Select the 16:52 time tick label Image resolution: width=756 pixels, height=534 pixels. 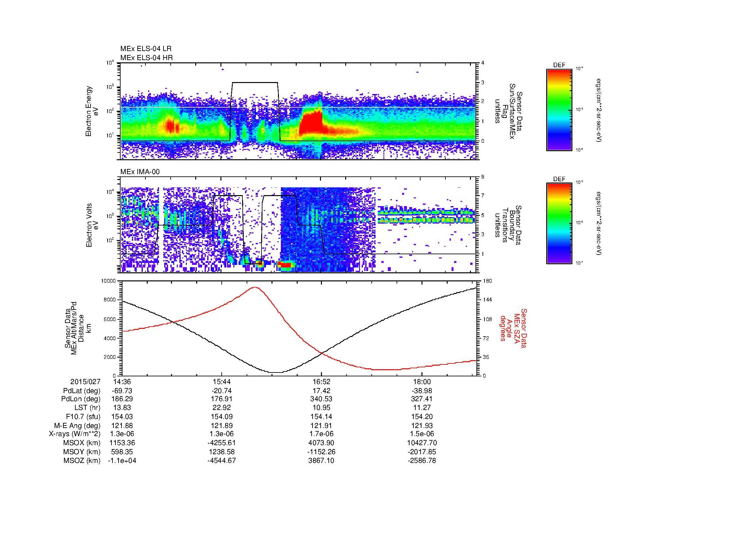[322, 382]
